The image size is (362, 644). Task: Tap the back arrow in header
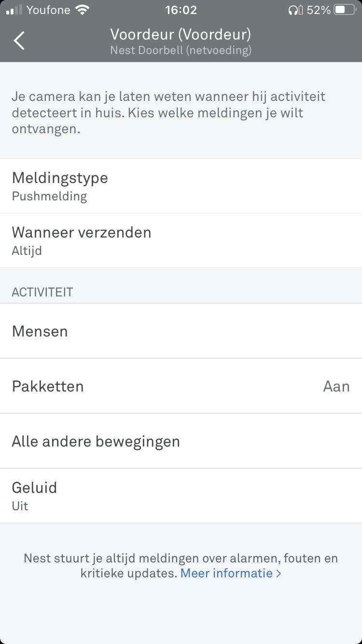coord(19,41)
